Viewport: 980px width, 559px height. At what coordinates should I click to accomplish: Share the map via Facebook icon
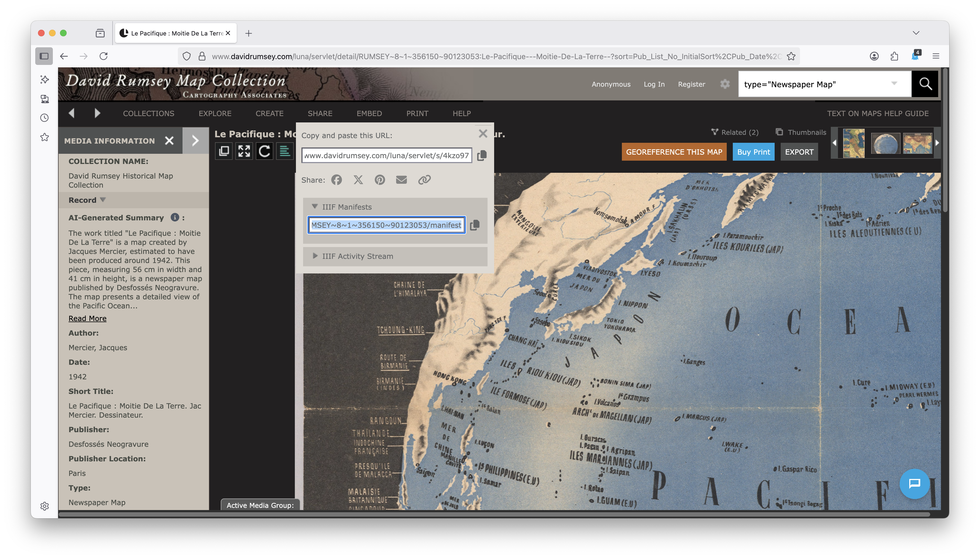337,180
